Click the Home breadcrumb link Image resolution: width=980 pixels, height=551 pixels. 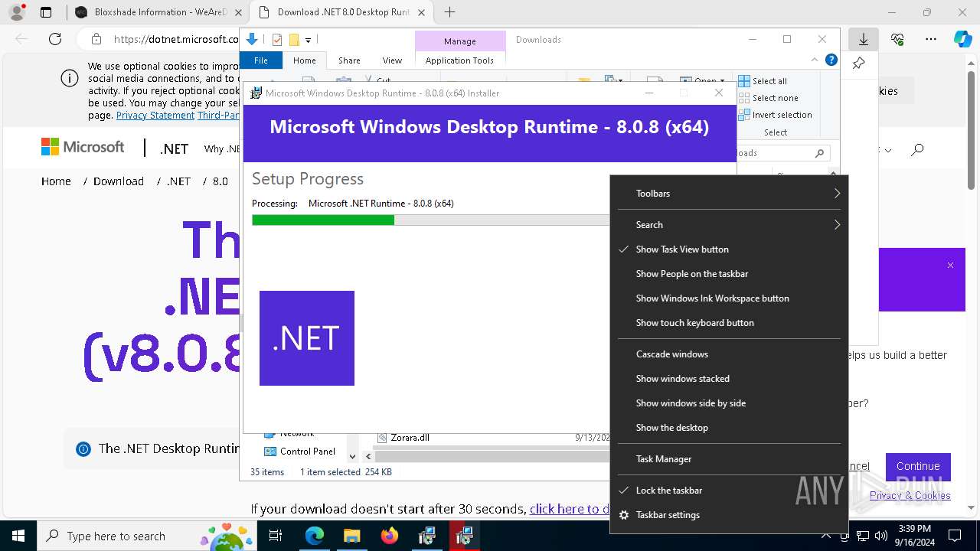pyautogui.click(x=56, y=181)
